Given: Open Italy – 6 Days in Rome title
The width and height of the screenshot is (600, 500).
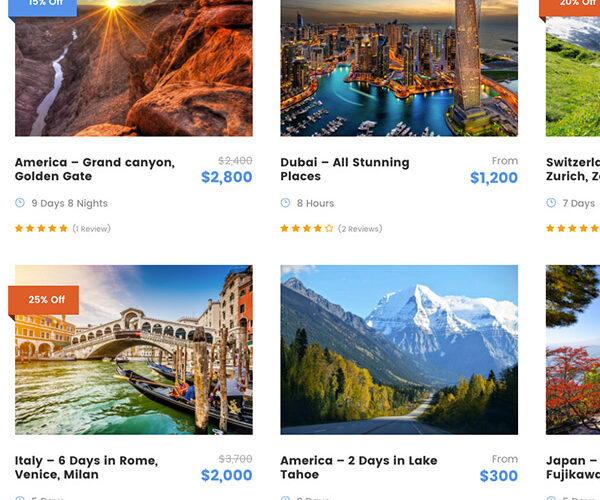Looking at the screenshot, I should 86,467.
